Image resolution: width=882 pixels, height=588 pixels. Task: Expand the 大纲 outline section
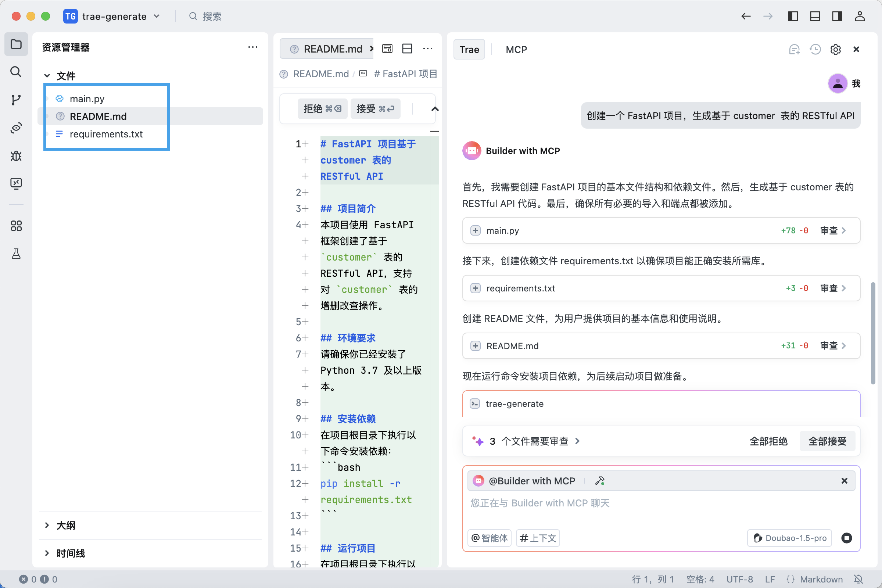(66, 526)
